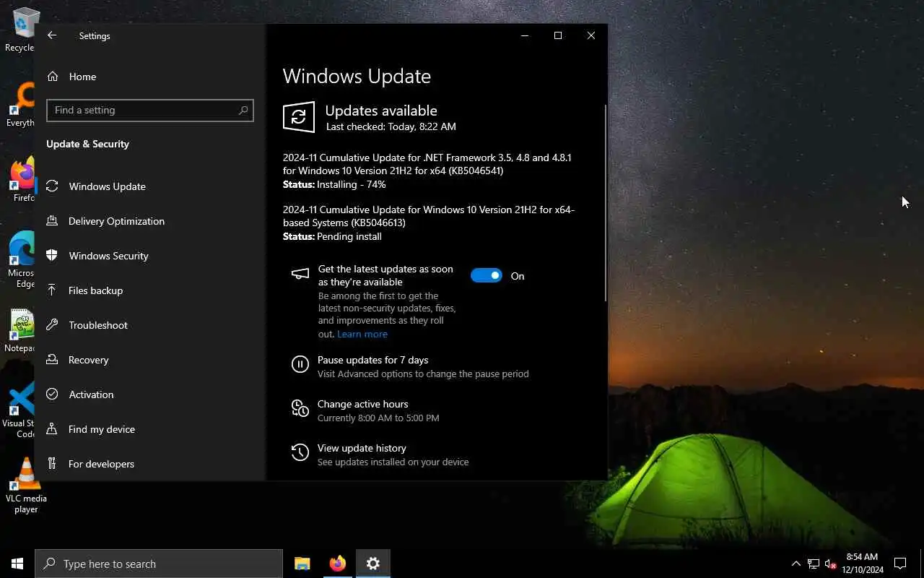Click the megaphone icon beside latest updates
This screenshot has height=578, width=924.
coord(300,274)
